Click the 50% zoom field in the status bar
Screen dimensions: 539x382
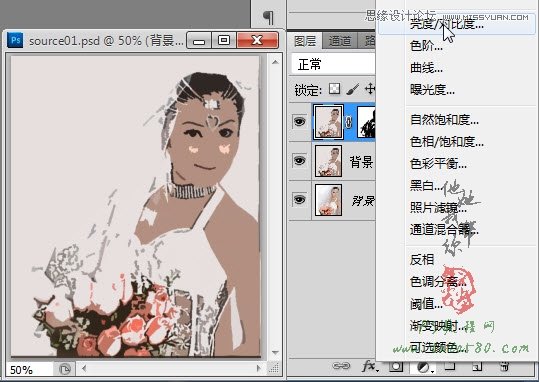(x=30, y=369)
